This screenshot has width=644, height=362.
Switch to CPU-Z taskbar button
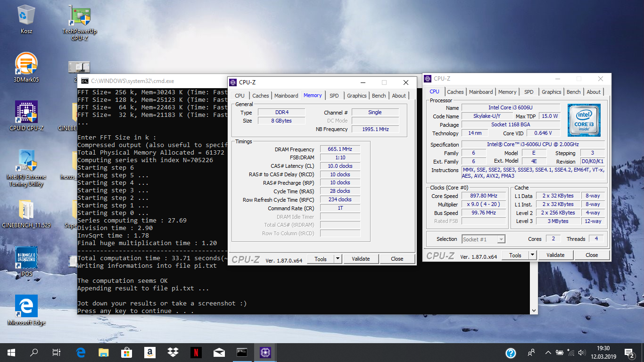tap(265, 353)
